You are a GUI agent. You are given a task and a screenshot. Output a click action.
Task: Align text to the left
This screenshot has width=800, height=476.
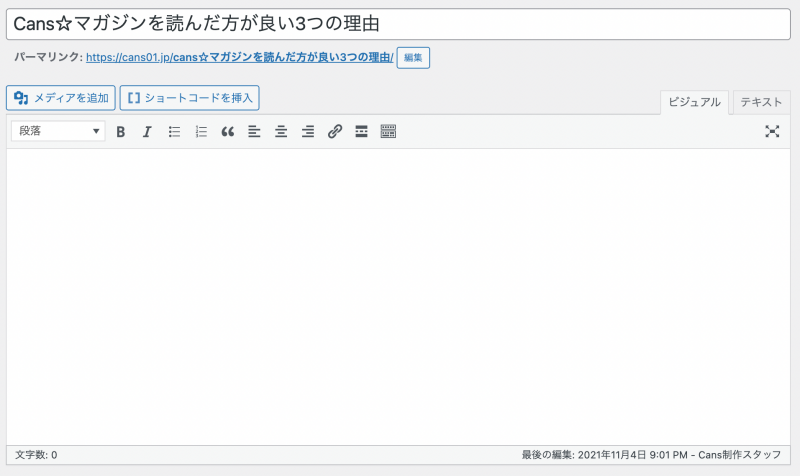pos(254,131)
